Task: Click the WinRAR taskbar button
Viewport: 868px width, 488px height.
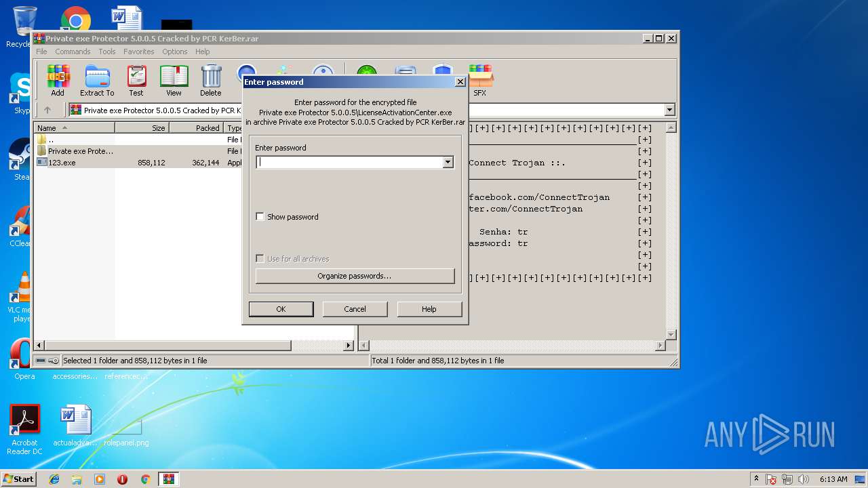Action: (x=169, y=479)
